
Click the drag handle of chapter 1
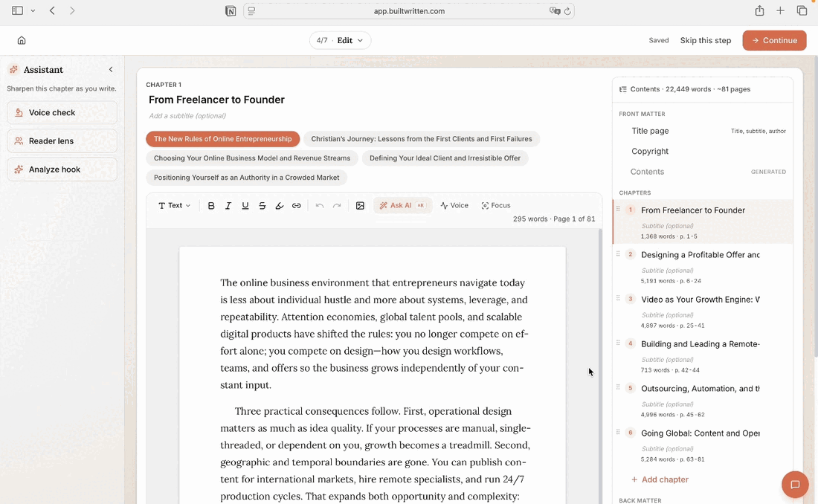click(x=618, y=209)
